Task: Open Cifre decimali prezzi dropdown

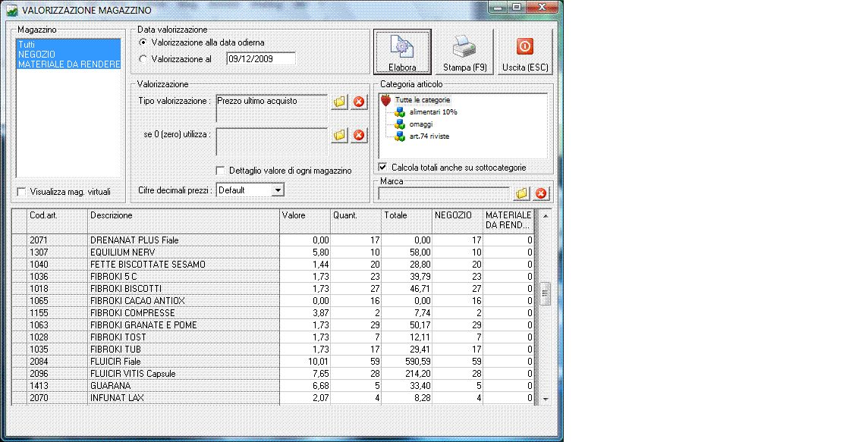Action: (x=278, y=190)
